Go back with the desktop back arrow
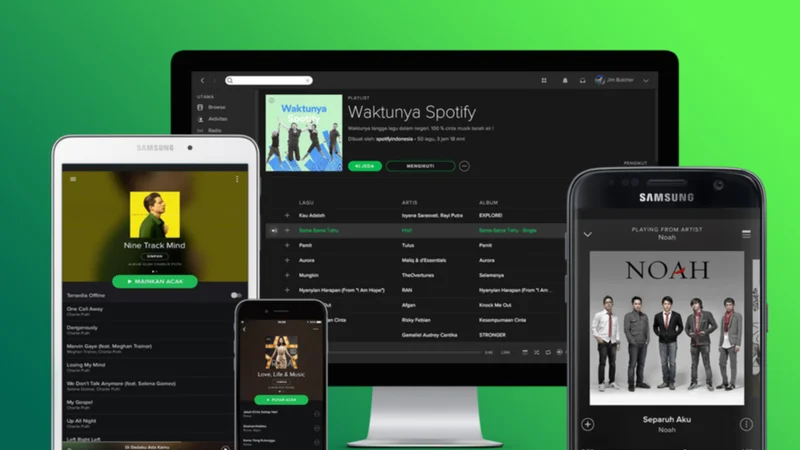Screen dimensions: 800x450 point(203,80)
